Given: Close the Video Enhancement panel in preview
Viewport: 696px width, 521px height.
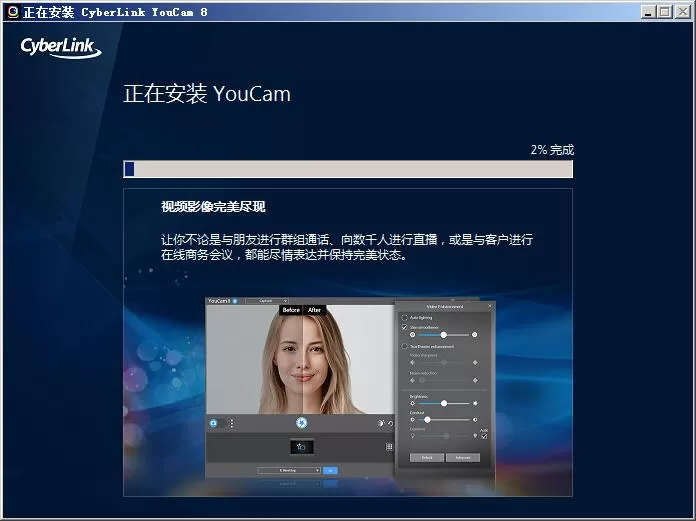Looking at the screenshot, I should pyautogui.click(x=490, y=306).
